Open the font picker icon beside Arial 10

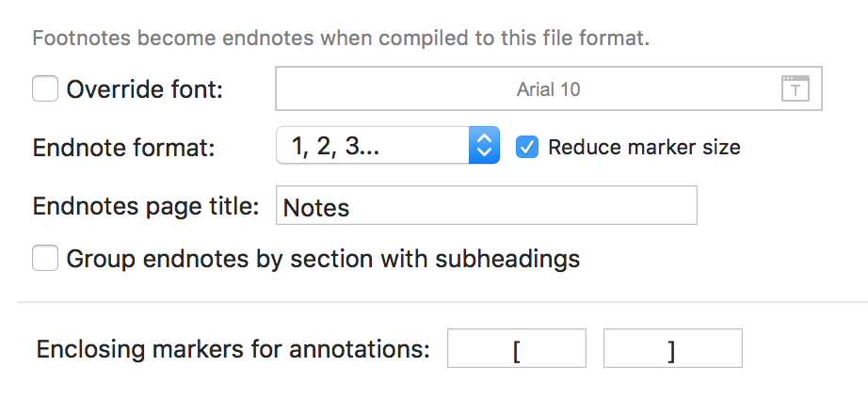click(795, 88)
